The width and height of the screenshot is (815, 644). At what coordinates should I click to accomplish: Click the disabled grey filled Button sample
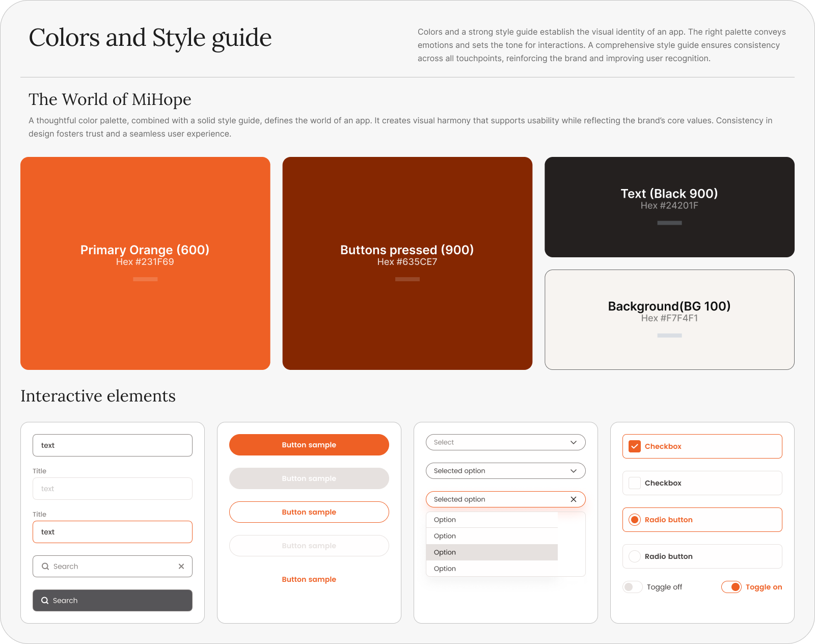point(309,478)
